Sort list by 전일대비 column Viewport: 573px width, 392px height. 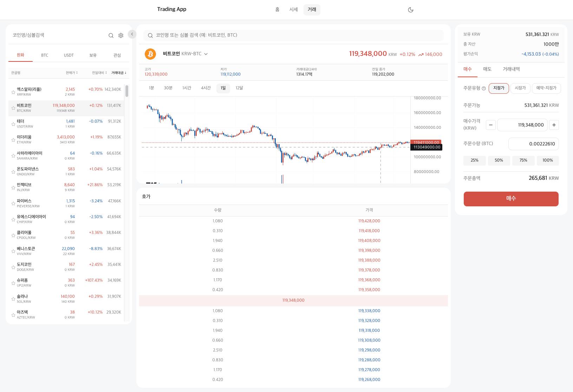[x=99, y=73]
